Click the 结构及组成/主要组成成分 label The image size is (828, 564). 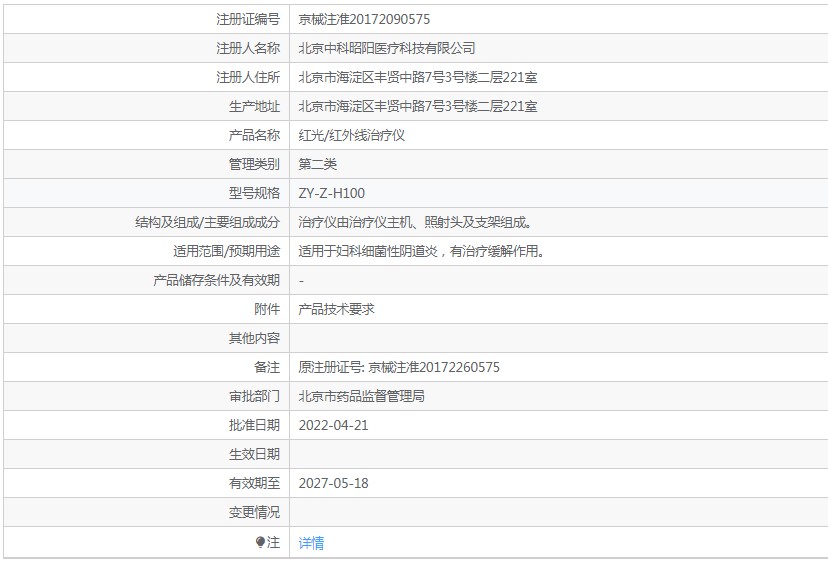point(208,222)
